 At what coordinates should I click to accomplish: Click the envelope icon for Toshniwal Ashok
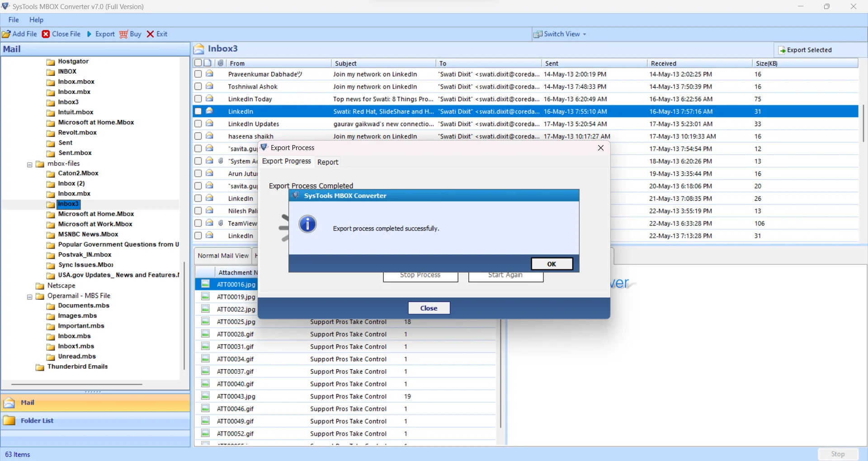tap(210, 86)
